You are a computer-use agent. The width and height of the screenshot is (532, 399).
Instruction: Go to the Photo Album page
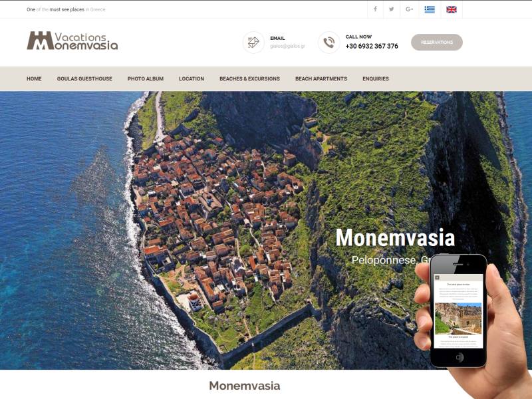pyautogui.click(x=146, y=78)
